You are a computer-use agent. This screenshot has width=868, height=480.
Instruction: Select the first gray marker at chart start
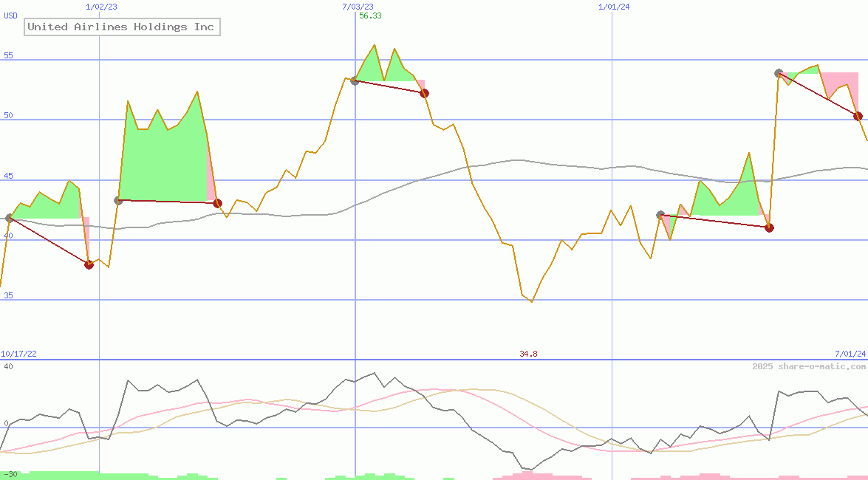coord(10,218)
